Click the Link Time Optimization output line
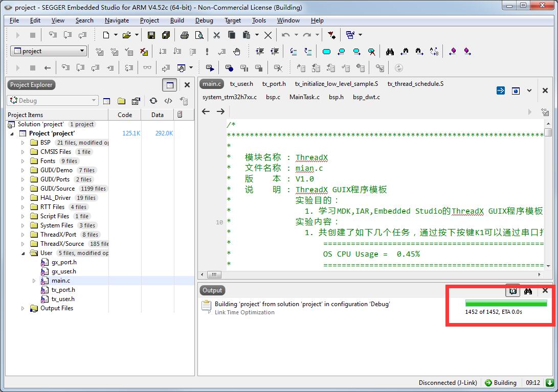The image size is (558, 392). [244, 312]
